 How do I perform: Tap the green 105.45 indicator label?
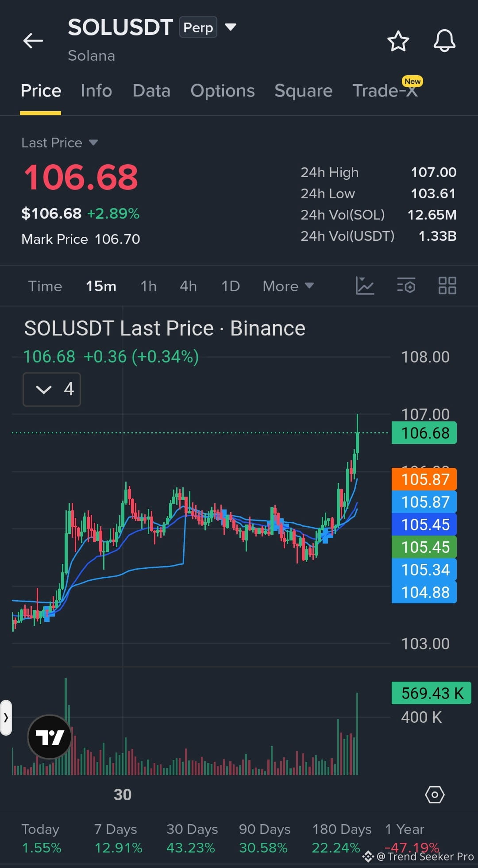(424, 547)
